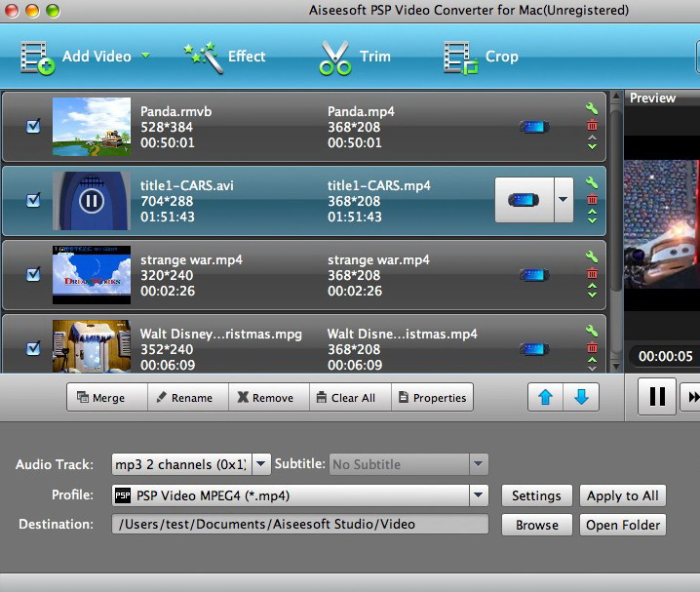700x592 pixels.
Task: Delete Walt Disney Christmas video with trash icon
Action: pyautogui.click(x=592, y=347)
